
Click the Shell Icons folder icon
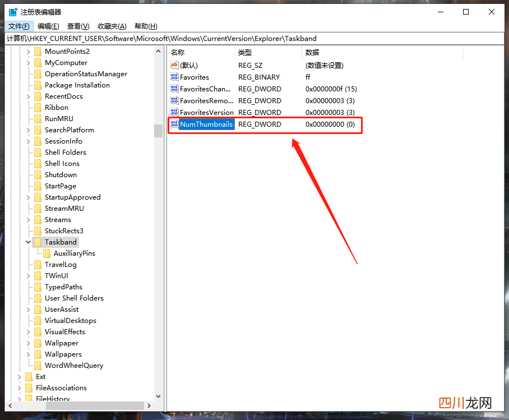[x=38, y=164]
